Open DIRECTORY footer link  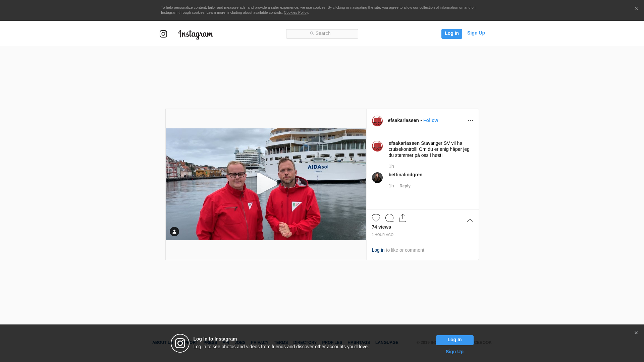tap(305, 343)
